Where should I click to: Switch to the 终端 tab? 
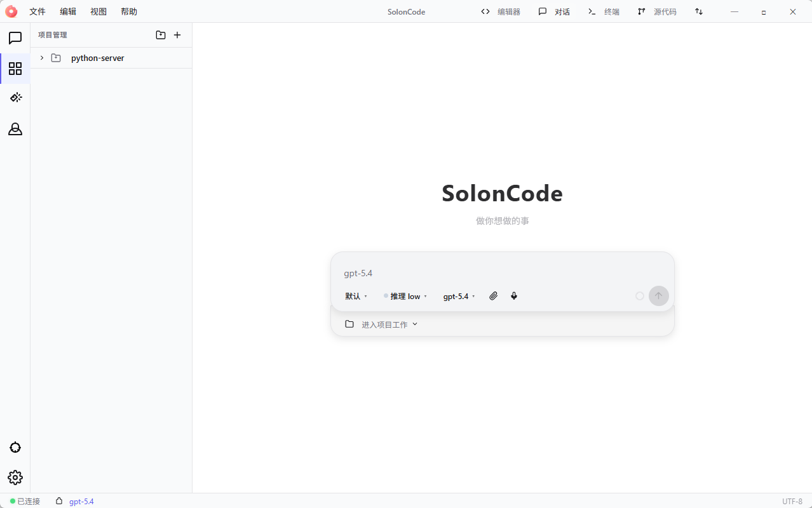tap(604, 11)
